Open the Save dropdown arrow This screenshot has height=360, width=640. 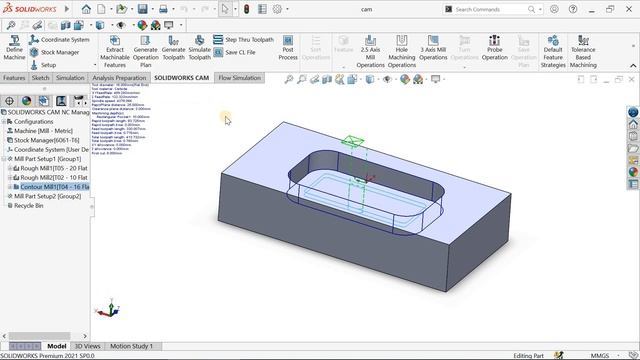point(152,9)
